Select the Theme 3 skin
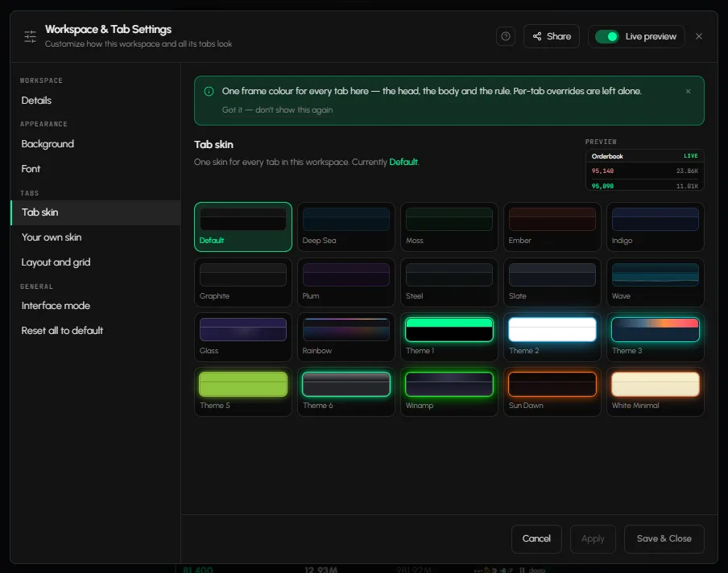Image resolution: width=728 pixels, height=573 pixels. (655, 337)
